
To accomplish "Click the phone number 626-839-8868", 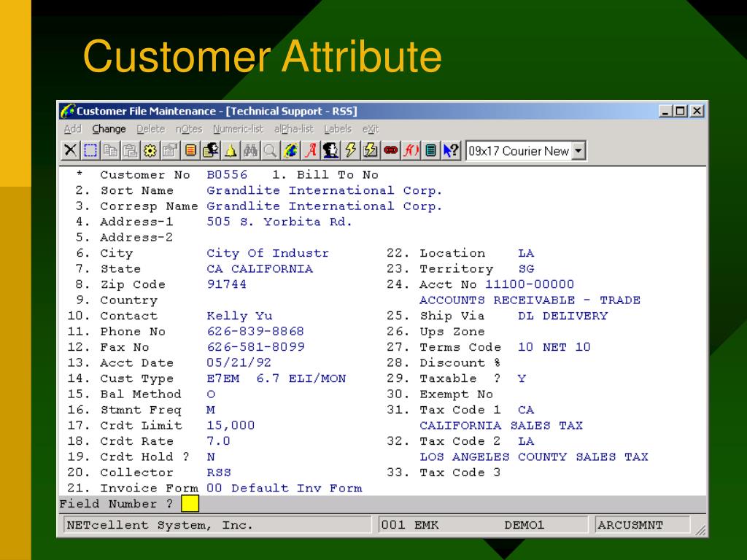I will (x=255, y=332).
